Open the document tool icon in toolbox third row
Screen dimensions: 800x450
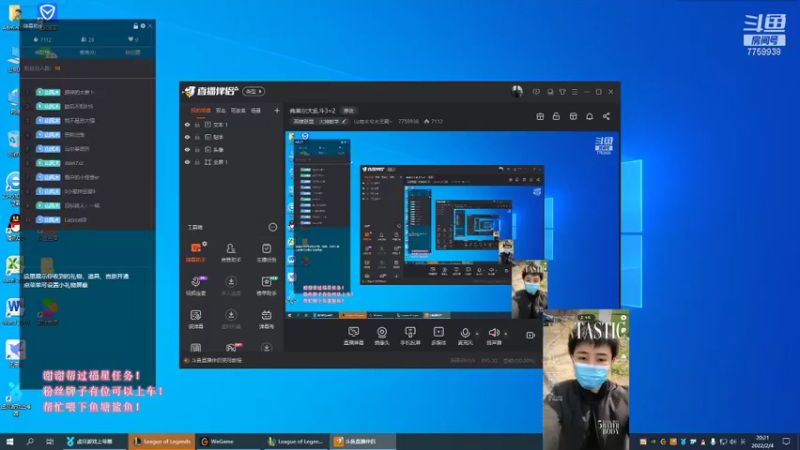195,318
